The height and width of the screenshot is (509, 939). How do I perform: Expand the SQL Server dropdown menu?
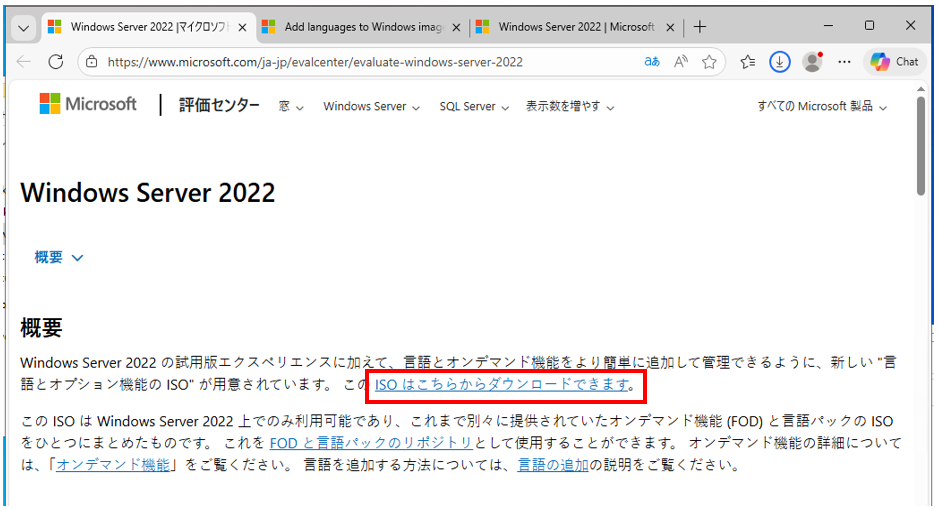(x=474, y=107)
